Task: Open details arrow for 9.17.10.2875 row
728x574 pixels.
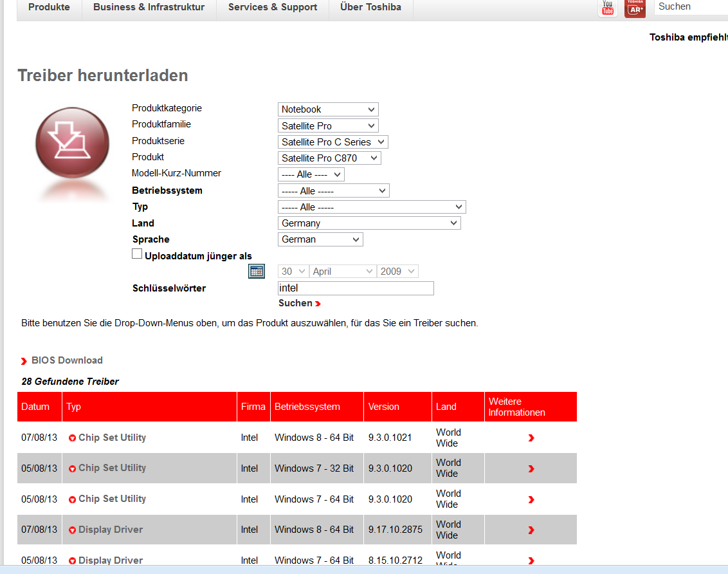Action: (x=531, y=530)
